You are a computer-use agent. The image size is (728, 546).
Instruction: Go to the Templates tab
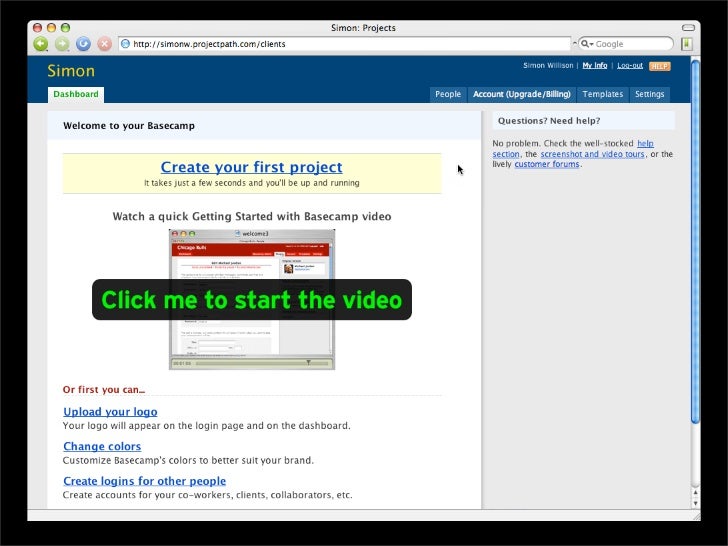602,95
